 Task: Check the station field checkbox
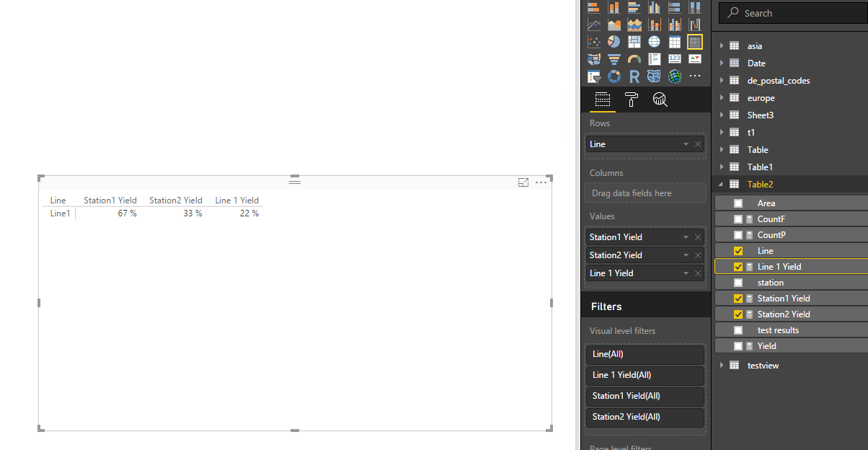(738, 283)
